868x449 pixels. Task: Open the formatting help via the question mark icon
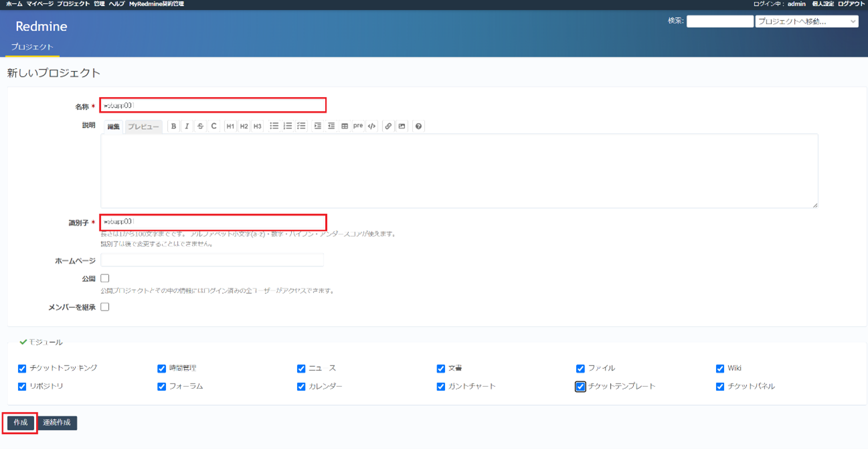tap(417, 125)
